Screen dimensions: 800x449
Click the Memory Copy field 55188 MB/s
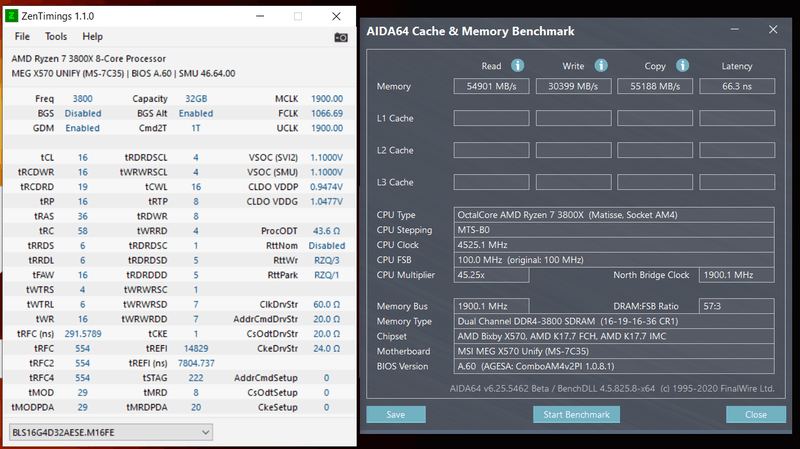655,86
